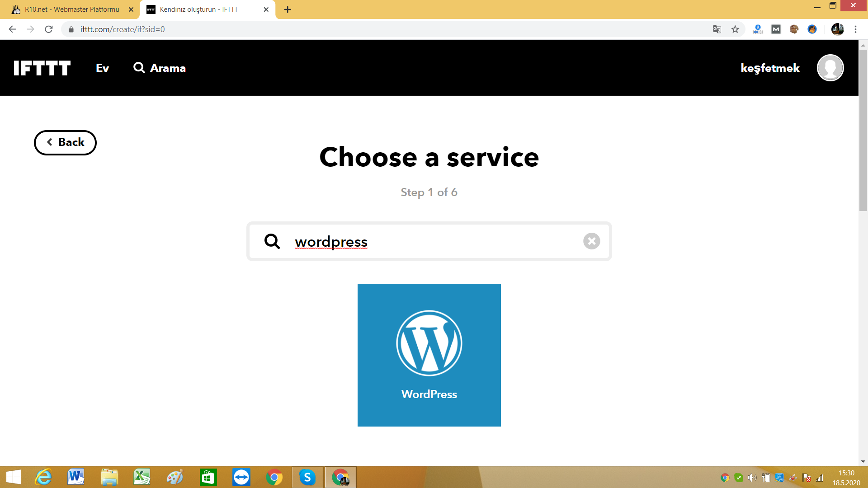Open the volume control in the tray

752,478
